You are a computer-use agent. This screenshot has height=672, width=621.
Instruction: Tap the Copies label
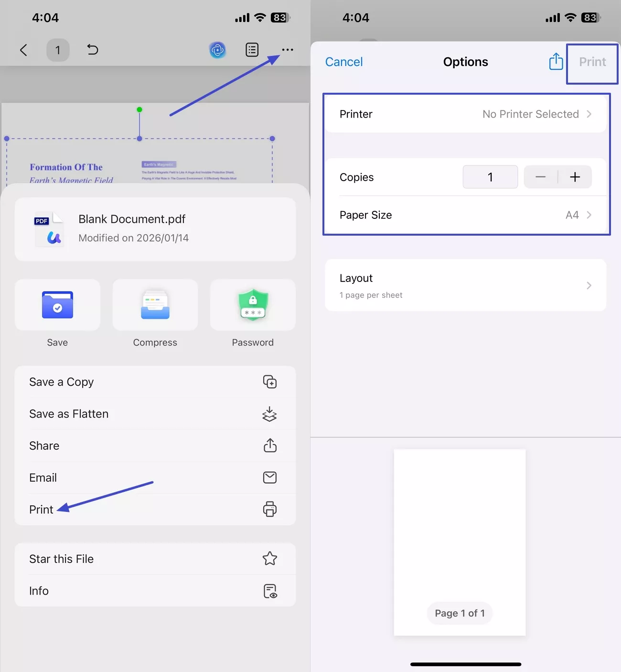click(357, 177)
